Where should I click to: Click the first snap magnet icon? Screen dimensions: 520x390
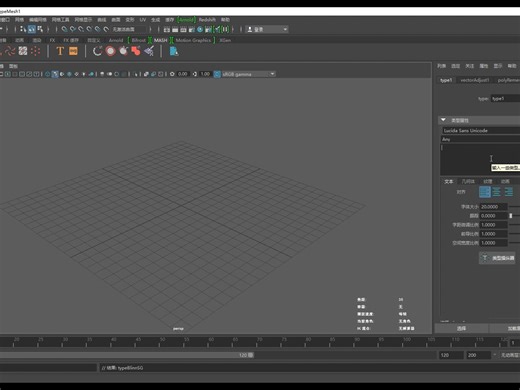pos(64,29)
